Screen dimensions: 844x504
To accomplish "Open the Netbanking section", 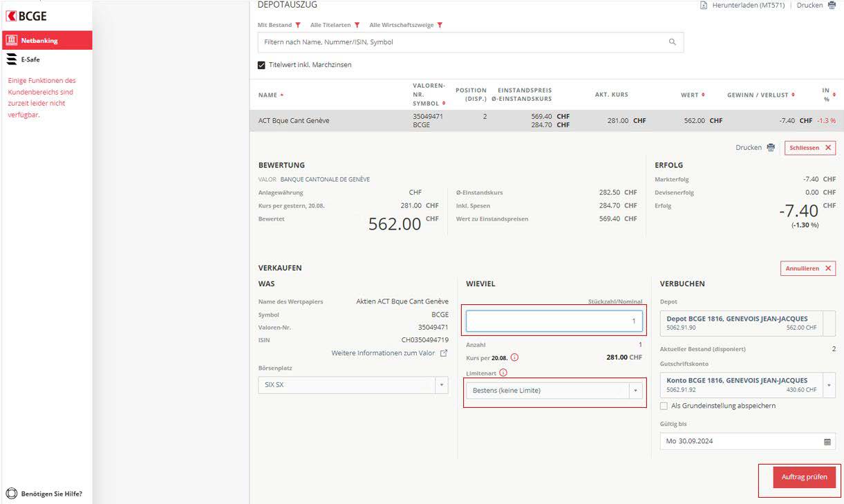I will coord(46,40).
